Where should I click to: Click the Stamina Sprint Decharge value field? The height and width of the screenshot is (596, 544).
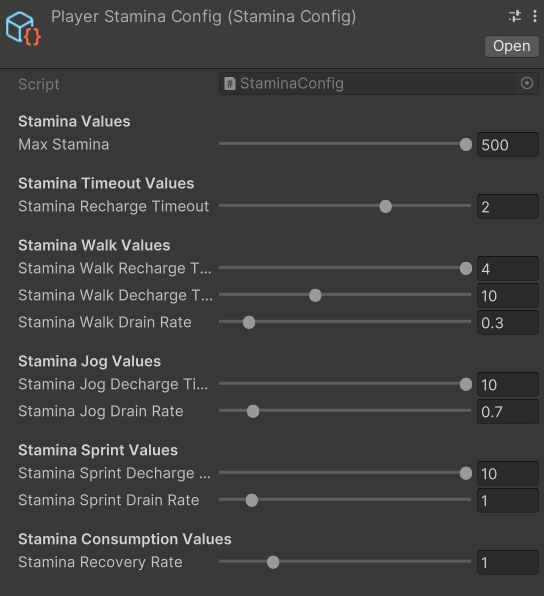pyautogui.click(x=508, y=473)
